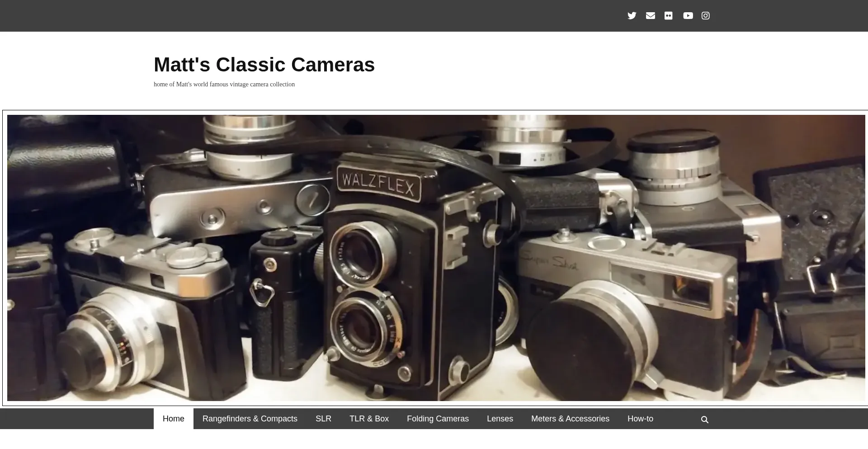Visit the YouTube channel icon
Screen dimensions: 868x449
[688, 16]
